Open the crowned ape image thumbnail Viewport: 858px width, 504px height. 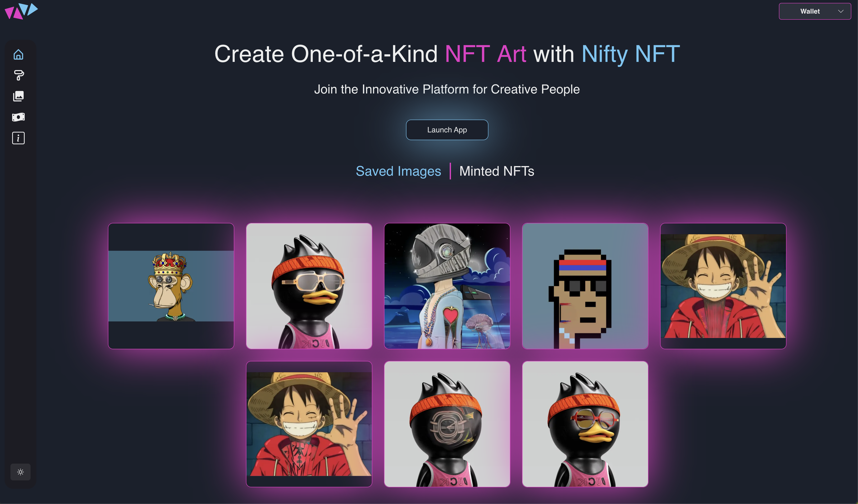coord(171,286)
